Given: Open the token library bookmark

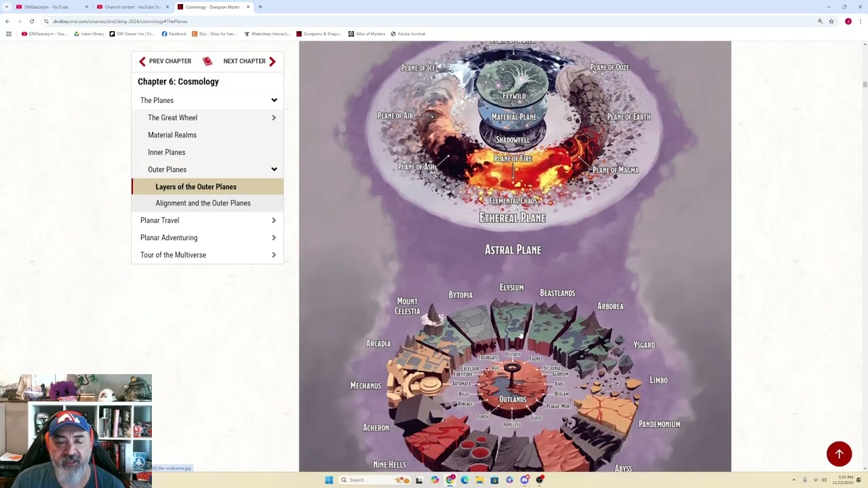Looking at the screenshot, I should pos(89,34).
